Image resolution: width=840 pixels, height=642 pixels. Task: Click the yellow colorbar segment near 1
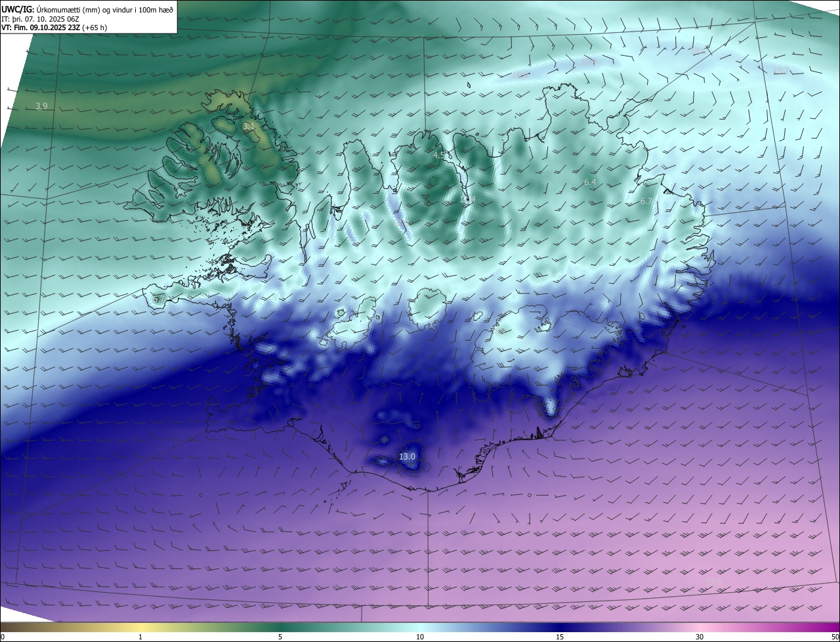[x=140, y=627]
